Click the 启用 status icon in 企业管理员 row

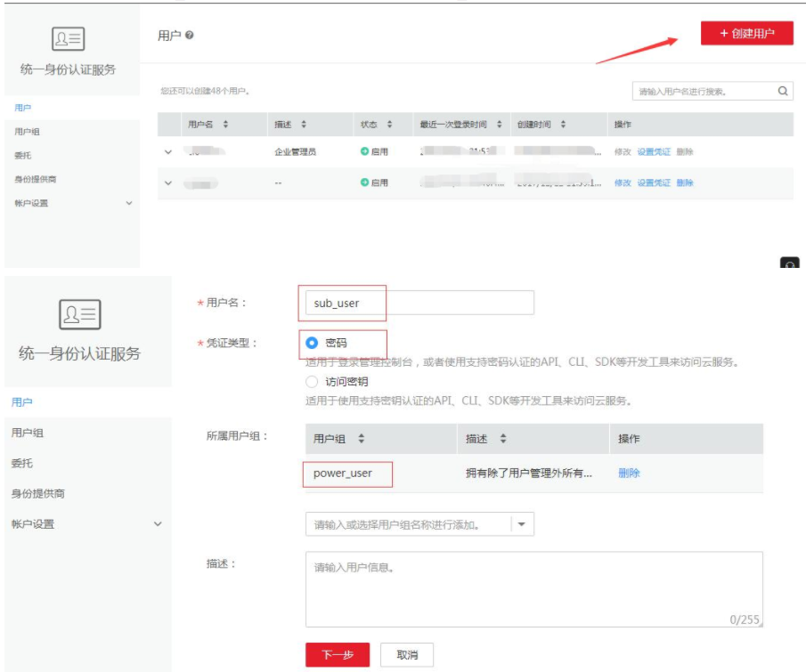click(x=364, y=151)
